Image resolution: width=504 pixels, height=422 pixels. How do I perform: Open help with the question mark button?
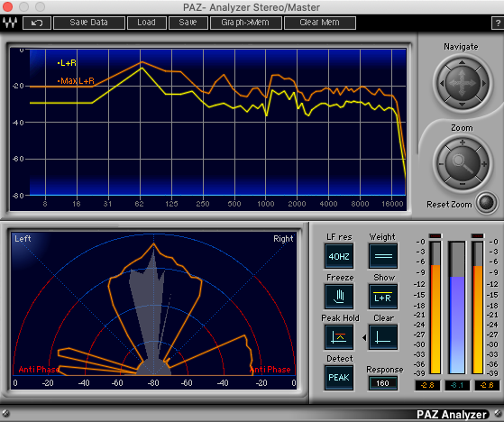[x=498, y=23]
